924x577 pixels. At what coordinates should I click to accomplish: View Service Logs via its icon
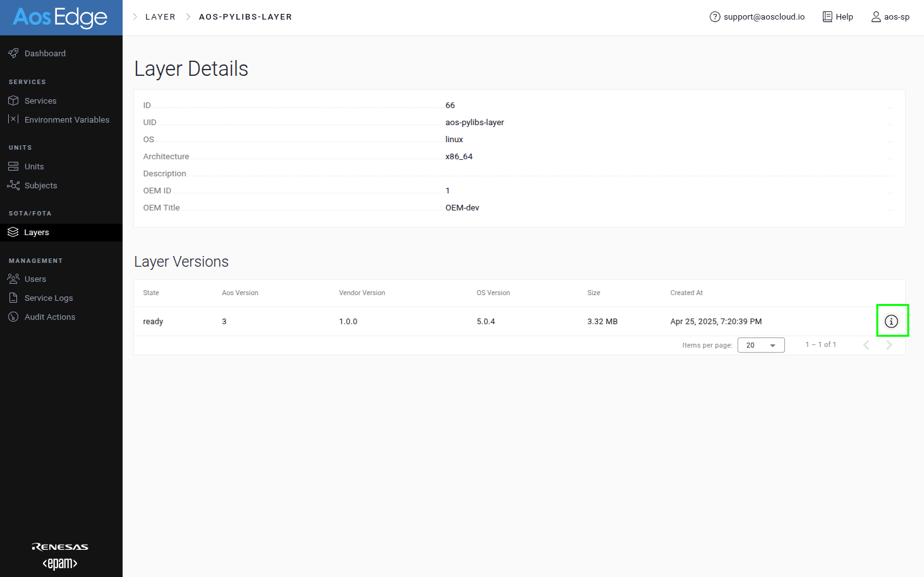click(x=14, y=298)
